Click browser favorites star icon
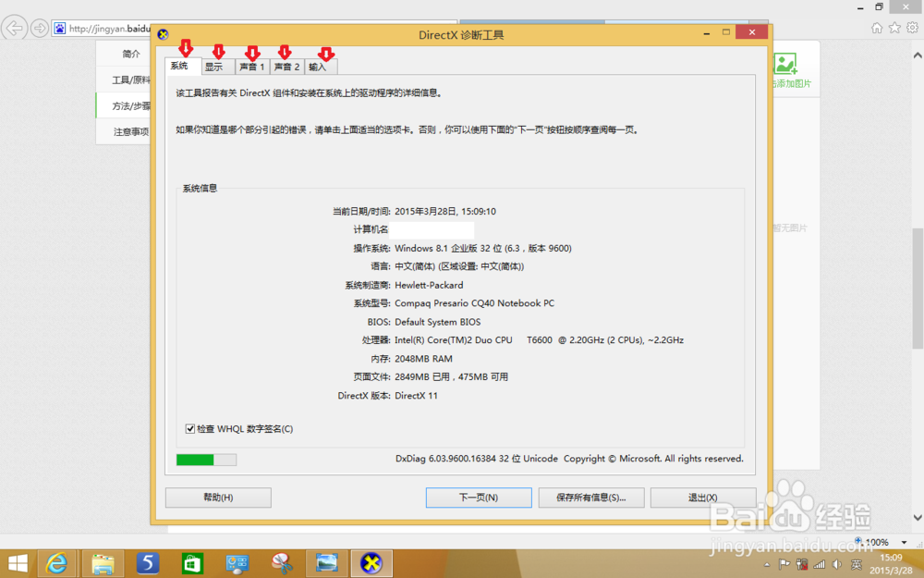 pos(894,28)
